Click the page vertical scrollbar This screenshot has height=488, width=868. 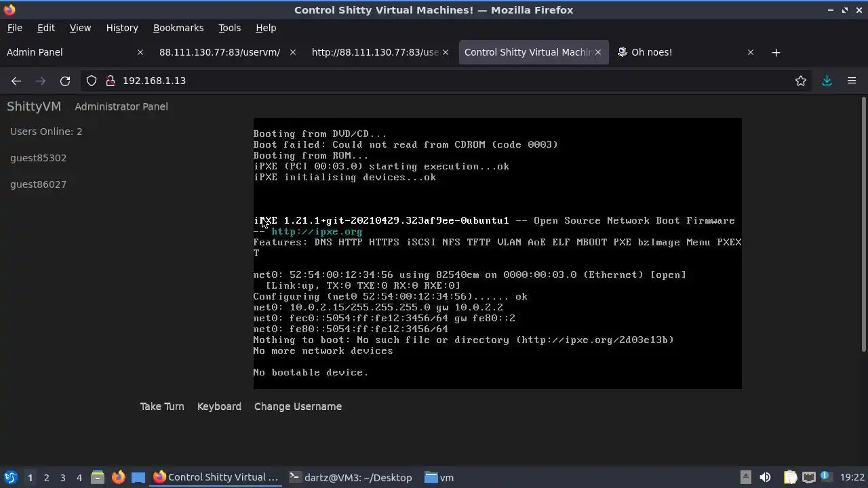[x=863, y=224]
